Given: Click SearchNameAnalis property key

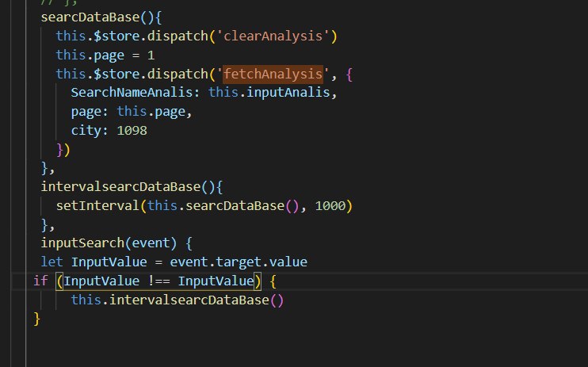Looking at the screenshot, I should pyautogui.click(x=132, y=92).
